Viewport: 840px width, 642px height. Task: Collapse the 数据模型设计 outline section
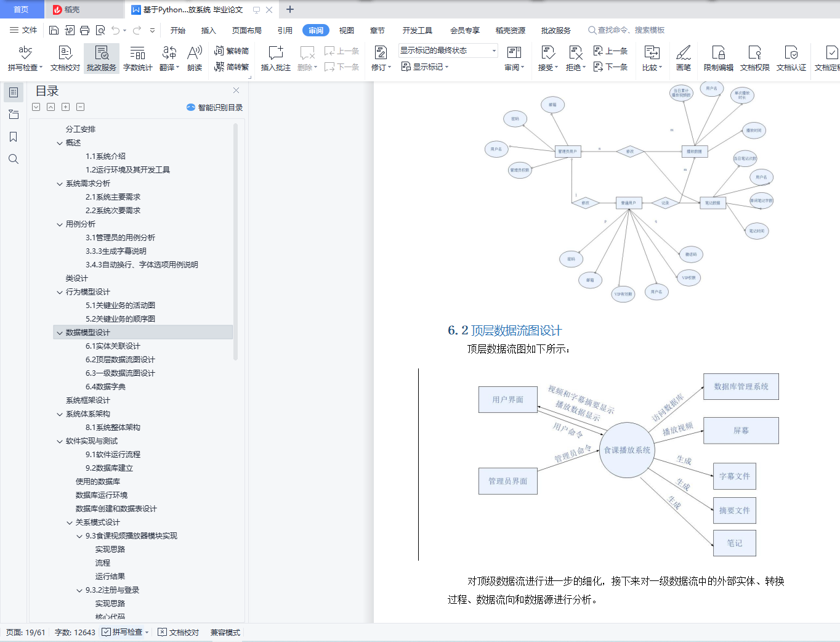pyautogui.click(x=60, y=333)
